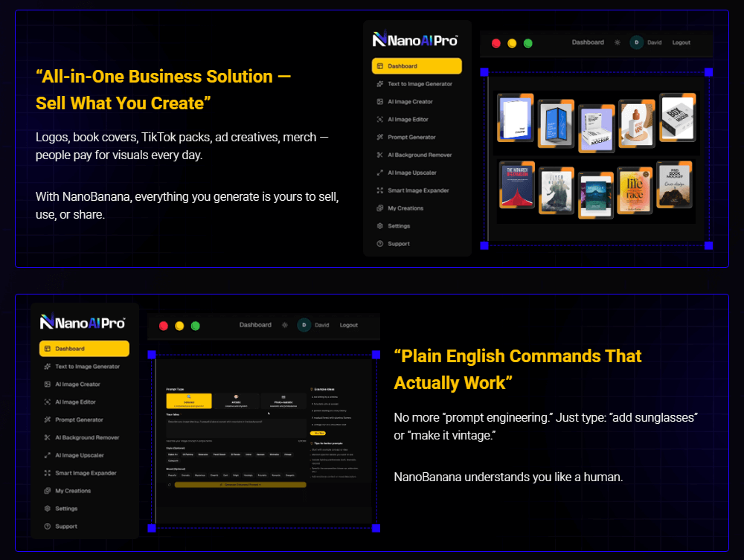Select the Artistic prompt type option

(236, 401)
